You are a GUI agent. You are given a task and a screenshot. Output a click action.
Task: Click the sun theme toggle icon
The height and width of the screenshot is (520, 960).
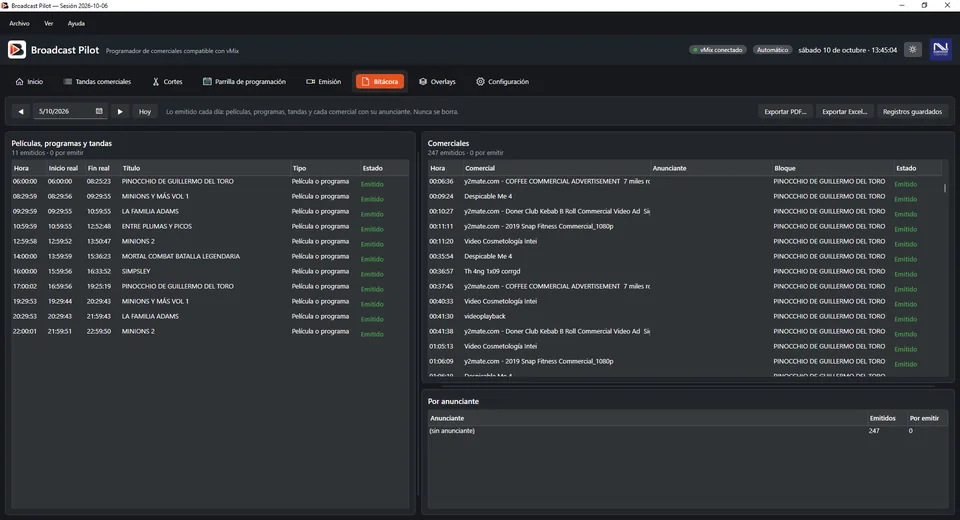click(912, 50)
